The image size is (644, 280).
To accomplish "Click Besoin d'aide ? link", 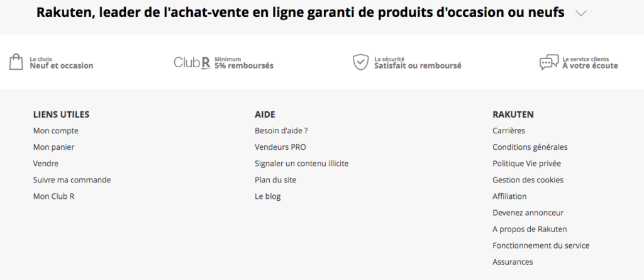I will click(281, 131).
